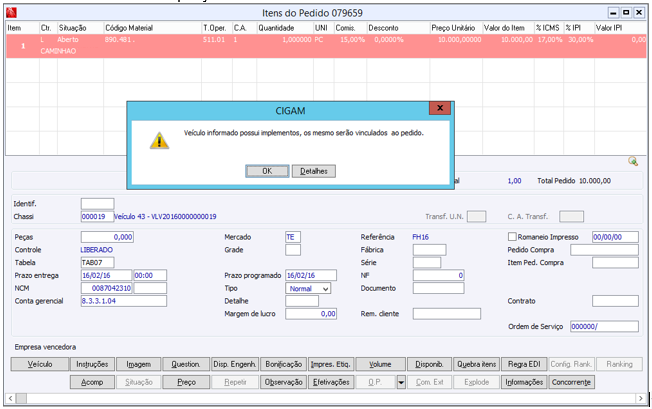
Task: Click the Grade input field
Action: (293, 250)
